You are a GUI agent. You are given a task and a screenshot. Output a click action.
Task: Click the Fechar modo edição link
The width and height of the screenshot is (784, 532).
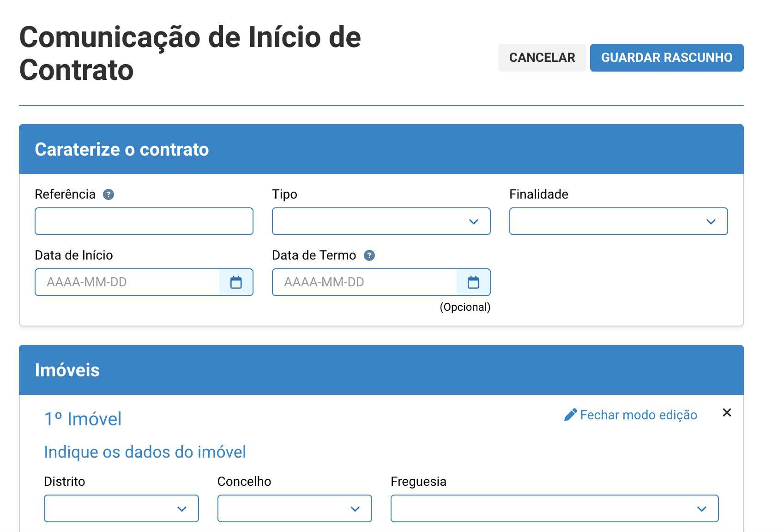(x=638, y=415)
